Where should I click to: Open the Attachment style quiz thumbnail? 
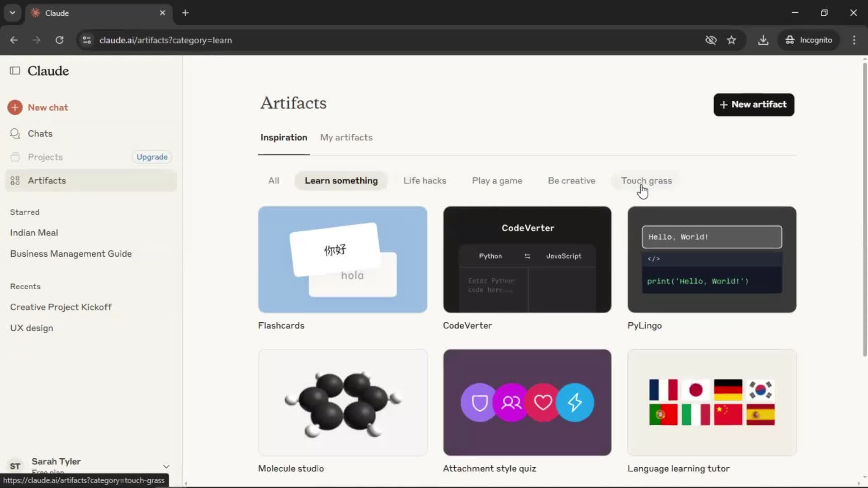(x=527, y=403)
